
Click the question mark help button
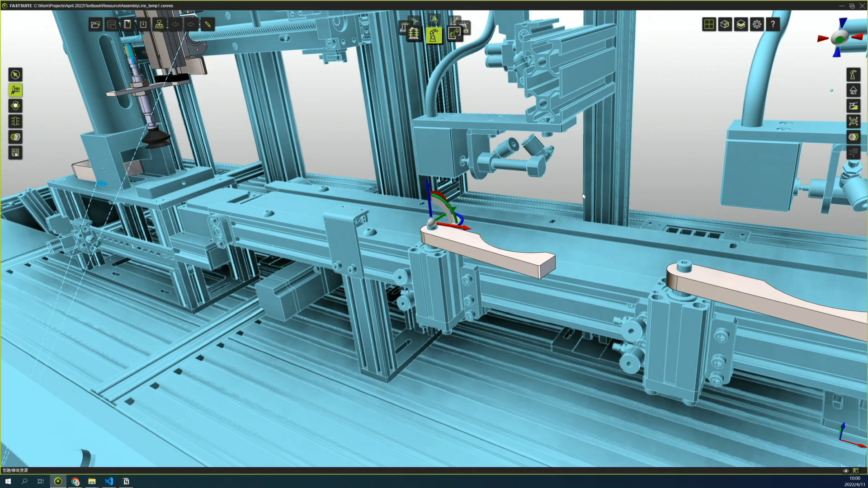point(773,24)
